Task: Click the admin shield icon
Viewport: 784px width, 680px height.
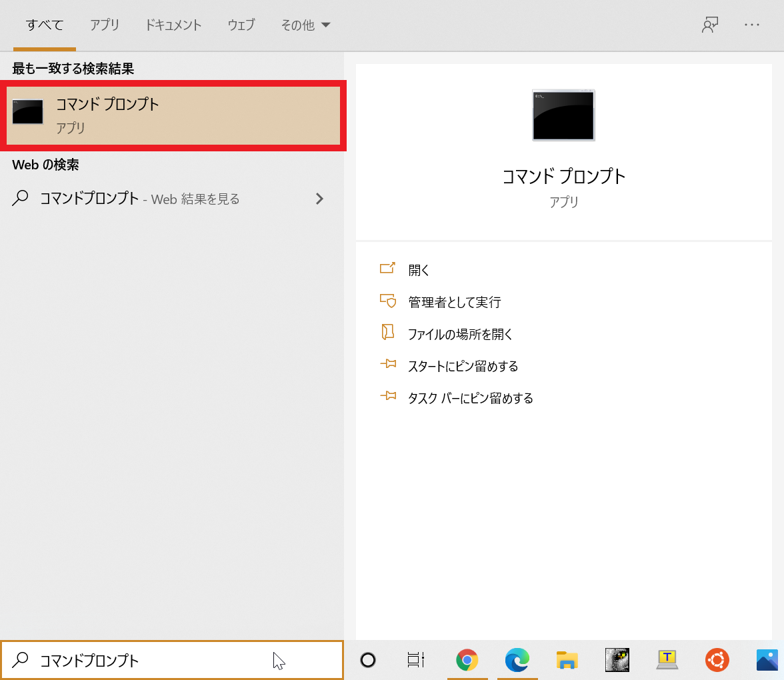Action: [387, 301]
